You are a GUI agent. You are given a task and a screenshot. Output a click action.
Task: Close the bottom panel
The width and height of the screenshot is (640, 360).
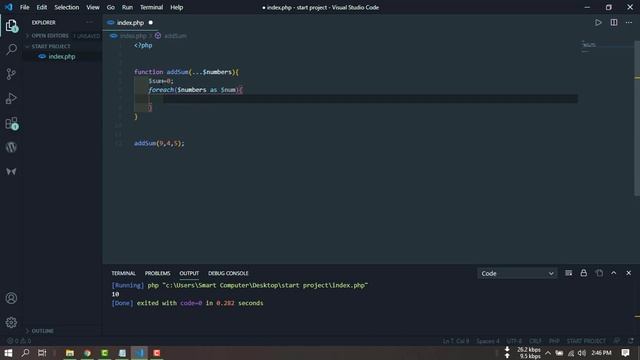click(x=629, y=273)
